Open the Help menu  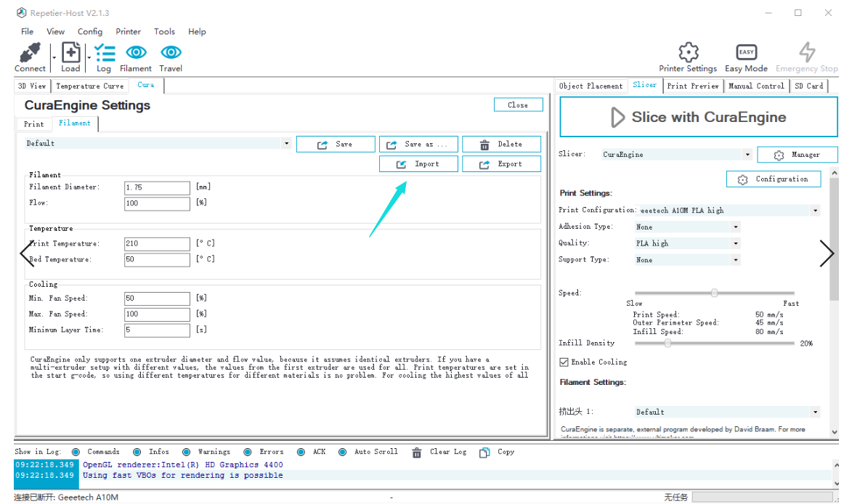point(197,32)
